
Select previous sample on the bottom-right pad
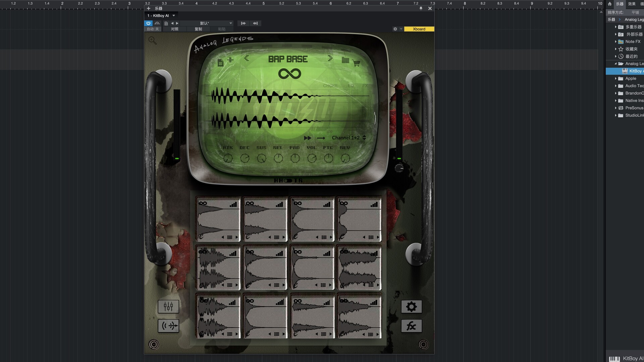click(x=364, y=334)
